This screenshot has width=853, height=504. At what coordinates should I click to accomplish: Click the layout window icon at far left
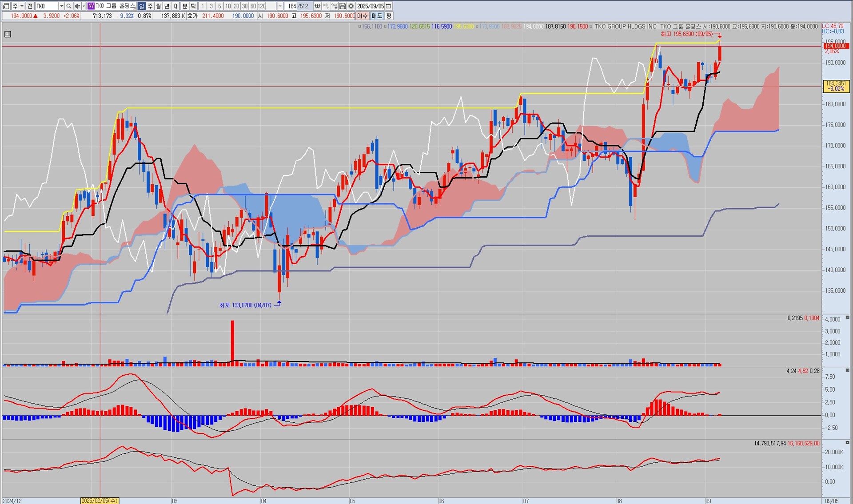pyautogui.click(x=6, y=6)
